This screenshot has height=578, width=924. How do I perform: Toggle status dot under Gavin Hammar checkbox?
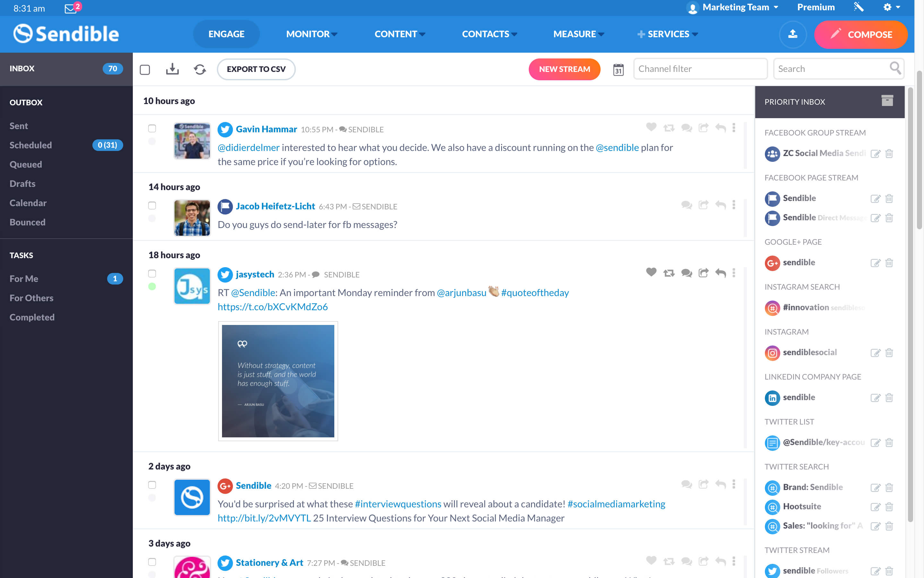tap(152, 141)
